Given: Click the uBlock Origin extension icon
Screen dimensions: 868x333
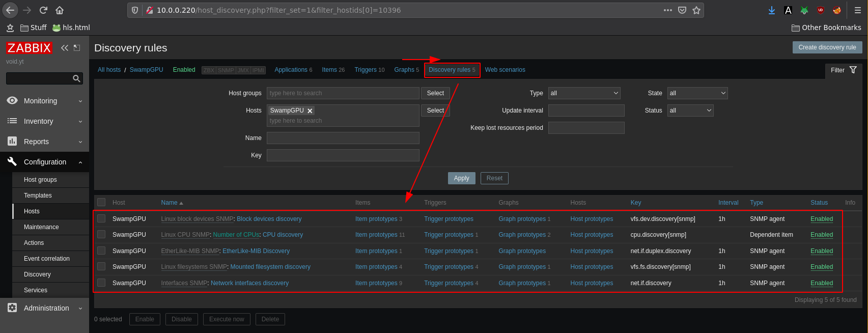Looking at the screenshot, I should tap(821, 10).
